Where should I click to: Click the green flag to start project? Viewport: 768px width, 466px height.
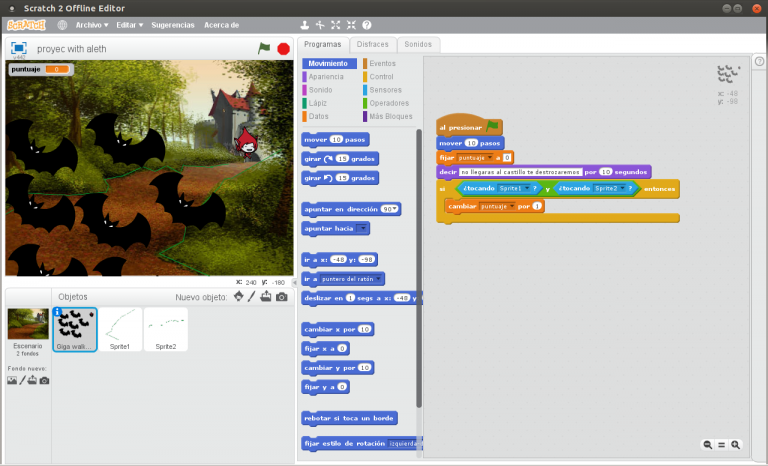(x=264, y=48)
